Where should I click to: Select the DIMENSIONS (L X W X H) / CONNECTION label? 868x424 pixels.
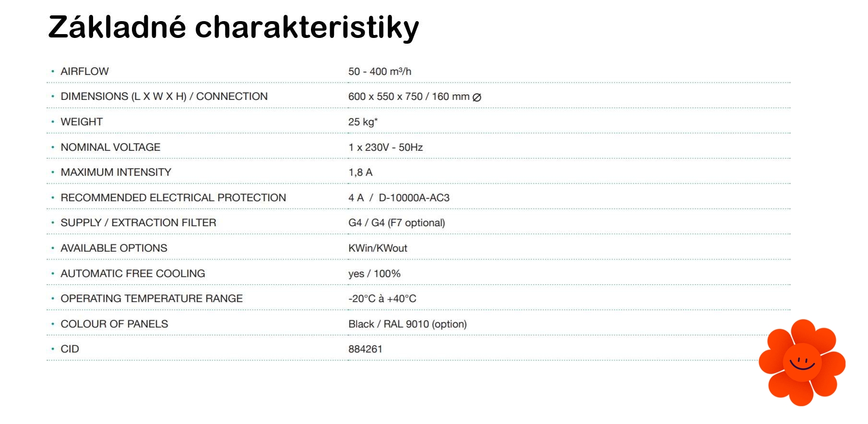[164, 97]
